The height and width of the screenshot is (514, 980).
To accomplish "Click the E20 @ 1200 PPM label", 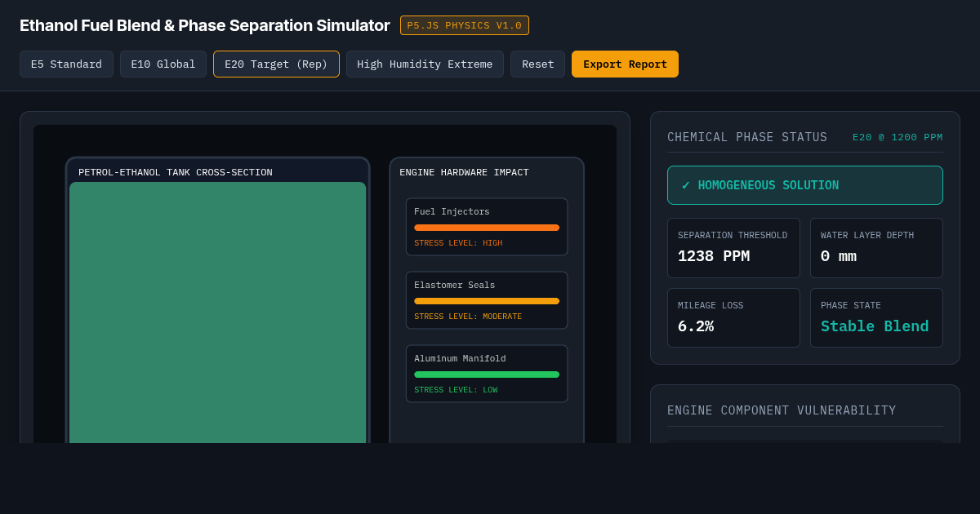I will (x=898, y=137).
